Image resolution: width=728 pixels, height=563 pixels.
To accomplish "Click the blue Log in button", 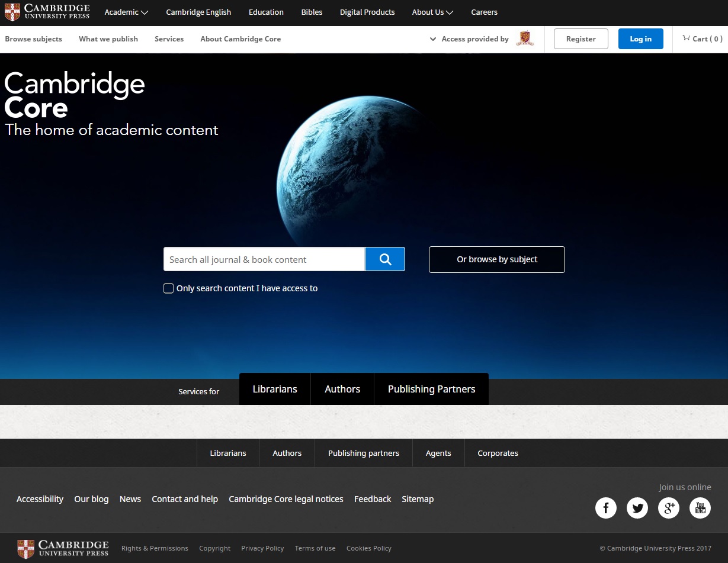I will point(640,38).
